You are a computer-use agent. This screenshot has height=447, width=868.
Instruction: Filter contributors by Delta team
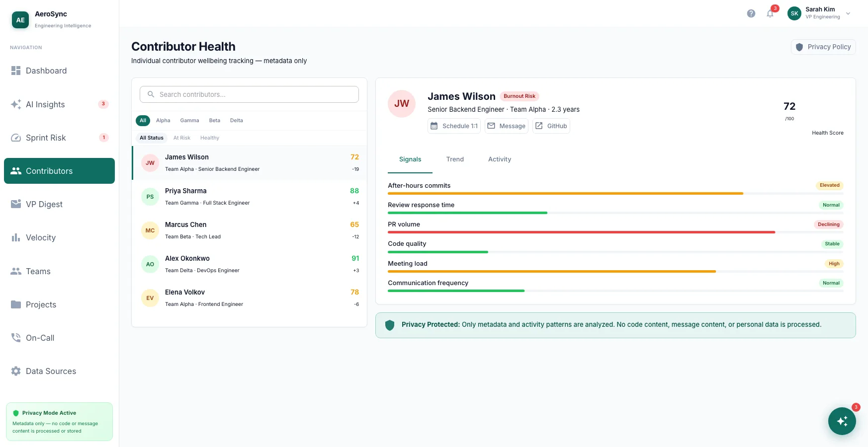point(237,121)
